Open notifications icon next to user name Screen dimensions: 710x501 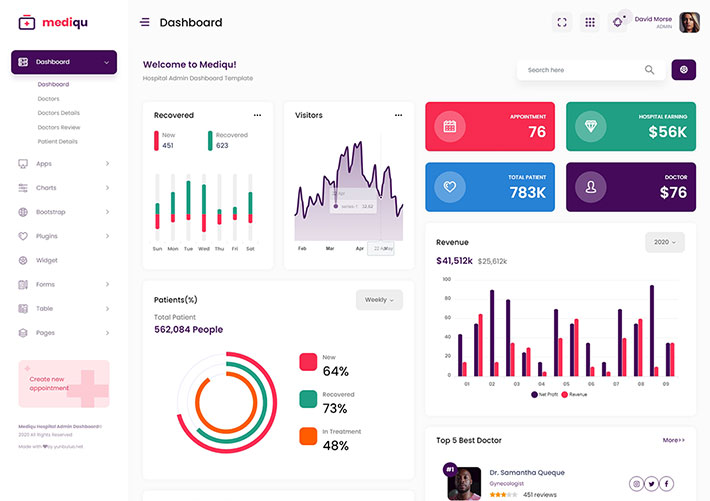click(618, 22)
